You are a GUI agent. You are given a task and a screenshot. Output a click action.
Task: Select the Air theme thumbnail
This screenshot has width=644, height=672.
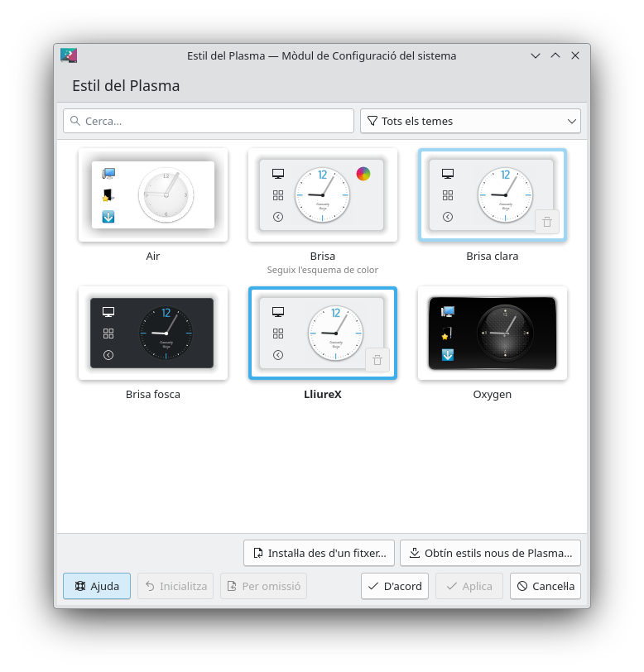click(x=153, y=195)
